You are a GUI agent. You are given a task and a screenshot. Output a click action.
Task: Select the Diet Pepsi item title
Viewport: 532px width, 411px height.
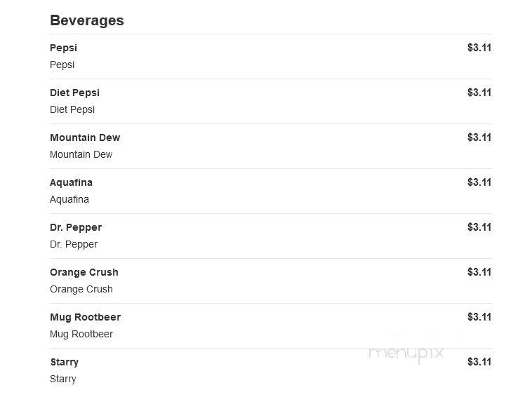pos(74,93)
